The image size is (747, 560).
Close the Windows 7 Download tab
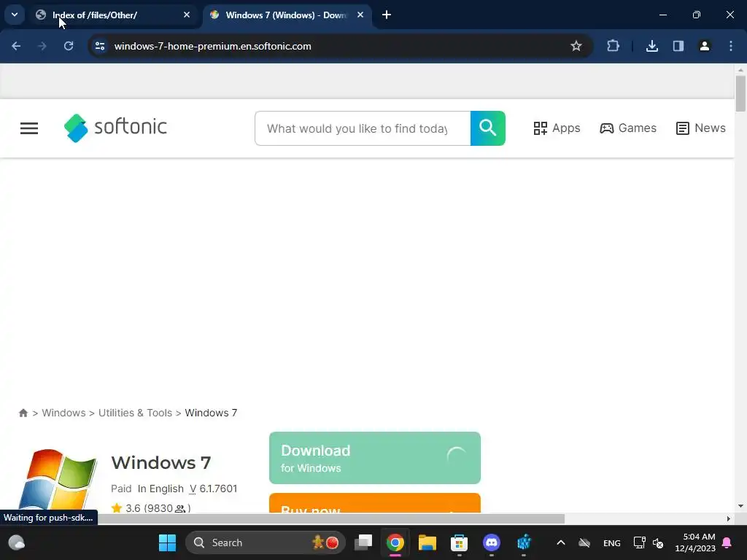360,15
